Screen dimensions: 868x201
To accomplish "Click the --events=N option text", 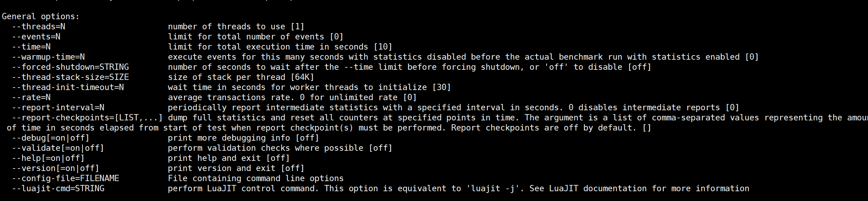I will click(36, 37).
